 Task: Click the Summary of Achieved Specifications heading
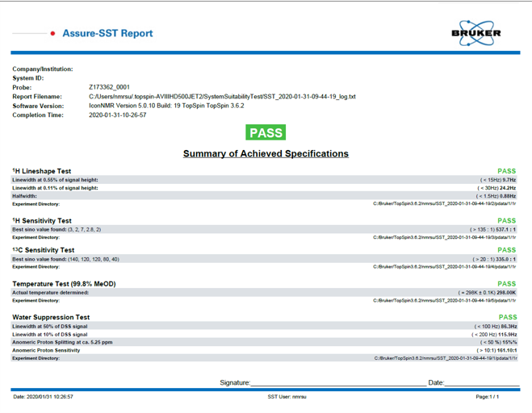click(x=266, y=153)
